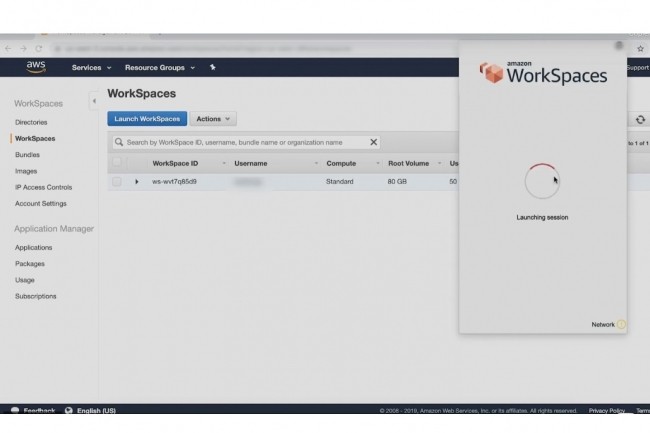Viewport: 650px width, 433px height.
Task: Sort by Username column arrow
Action: coord(316,164)
